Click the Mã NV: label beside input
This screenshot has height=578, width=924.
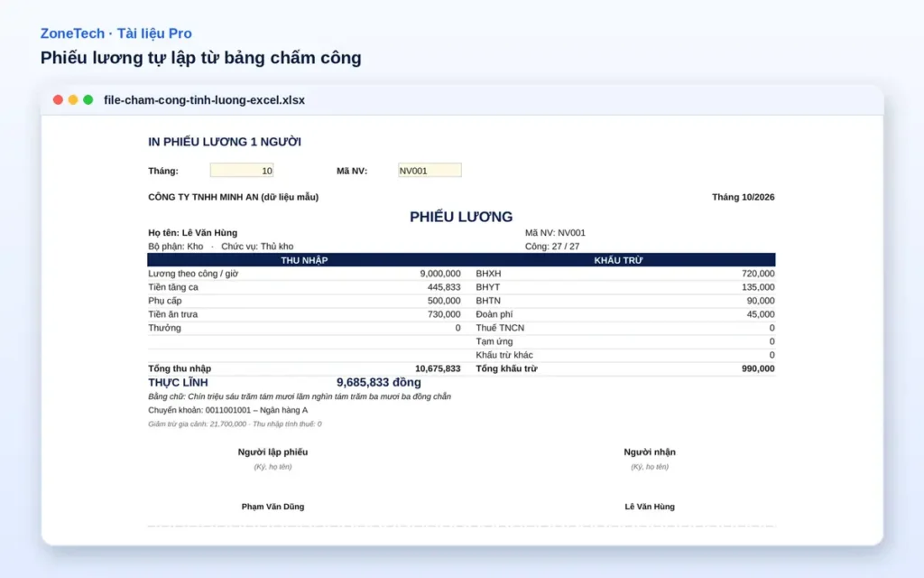point(352,171)
